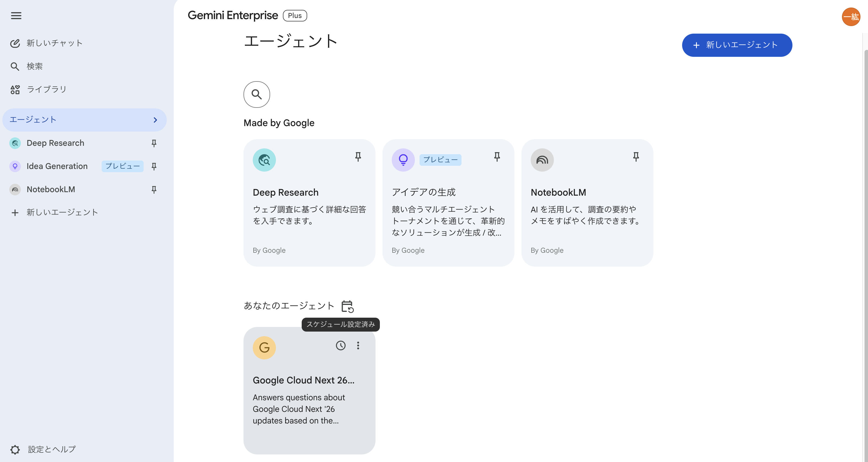Toggle pin on アイデアの生成 card

[x=497, y=157]
